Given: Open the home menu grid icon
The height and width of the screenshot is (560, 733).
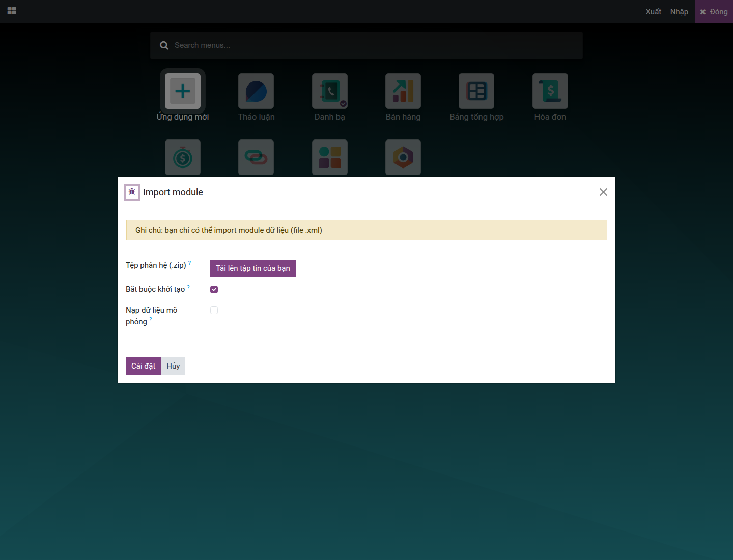Looking at the screenshot, I should point(12,11).
